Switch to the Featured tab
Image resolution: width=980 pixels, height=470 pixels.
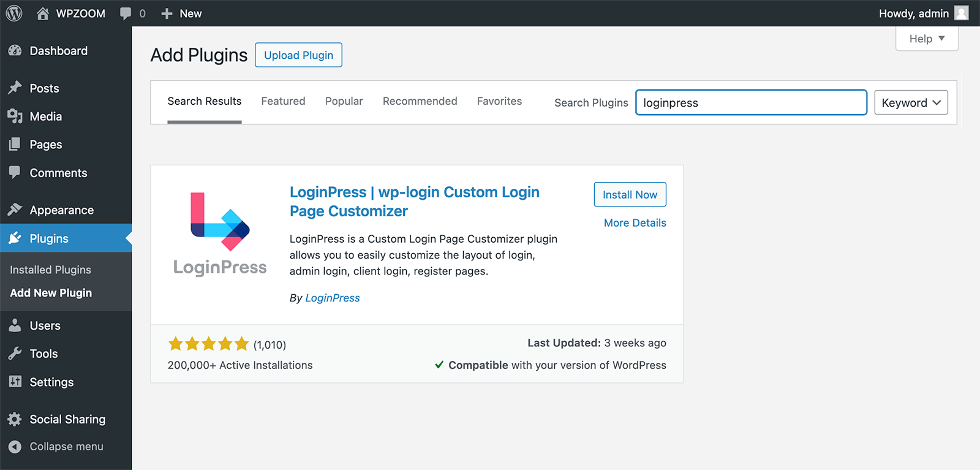pyautogui.click(x=283, y=102)
